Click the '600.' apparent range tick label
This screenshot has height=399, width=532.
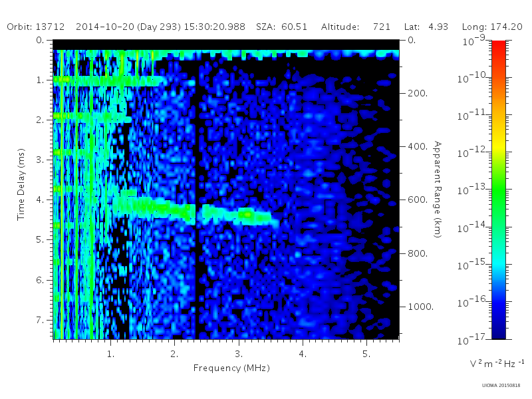pos(418,200)
